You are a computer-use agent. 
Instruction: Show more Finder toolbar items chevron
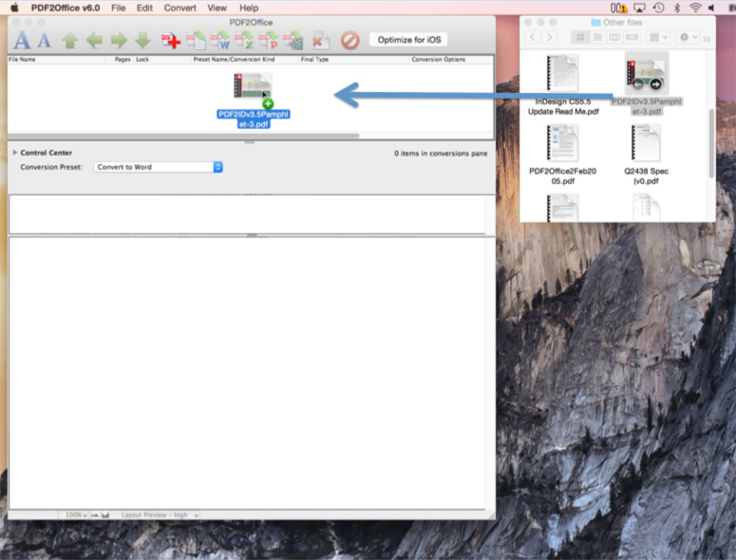(707, 39)
